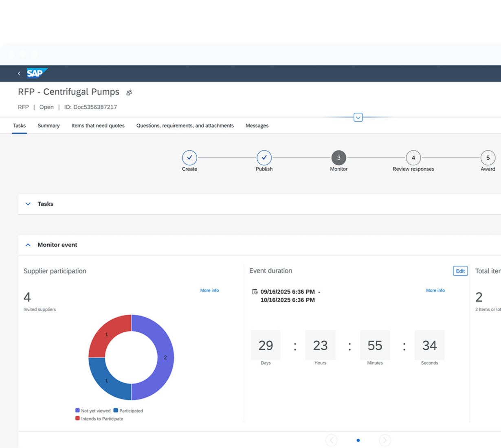Open the team members icon beside title
The width and height of the screenshot is (501, 448).
129,92
